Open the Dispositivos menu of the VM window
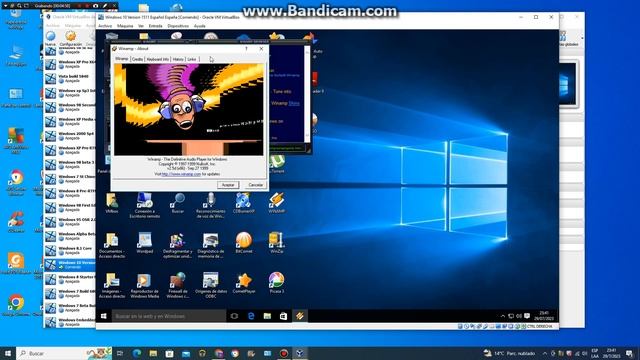The image size is (640, 360). (178, 26)
